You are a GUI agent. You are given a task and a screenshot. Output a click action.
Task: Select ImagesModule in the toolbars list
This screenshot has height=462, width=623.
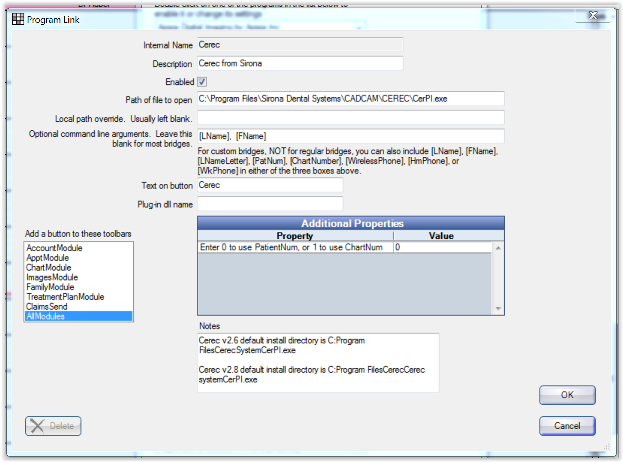coord(78,277)
